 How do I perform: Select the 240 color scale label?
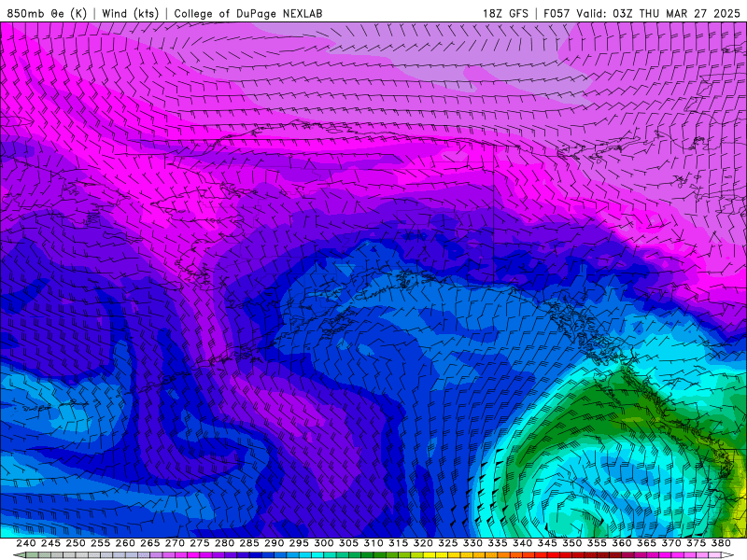tap(26, 543)
